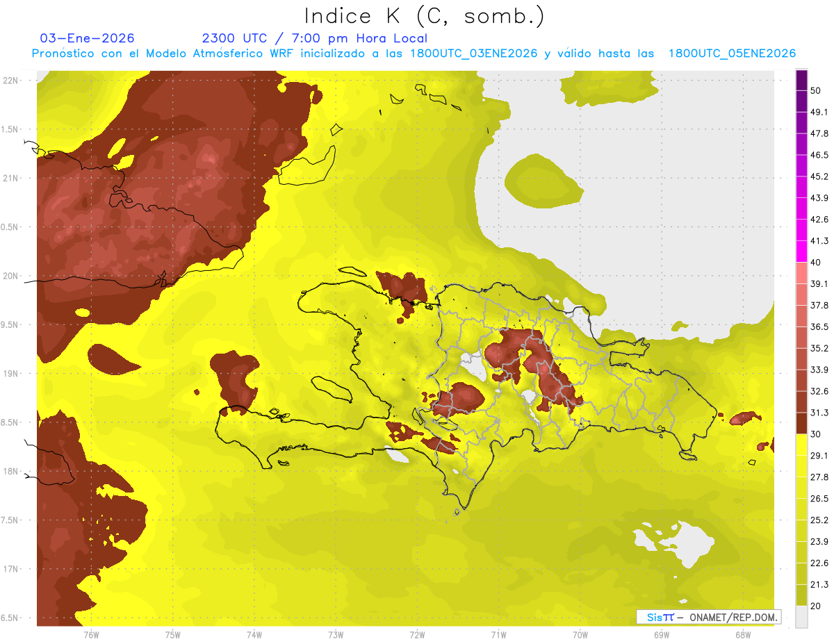Click the dark brown color bar segment between 30 and 31.3
This screenshot has height=644, width=834.
pyautogui.click(x=801, y=423)
